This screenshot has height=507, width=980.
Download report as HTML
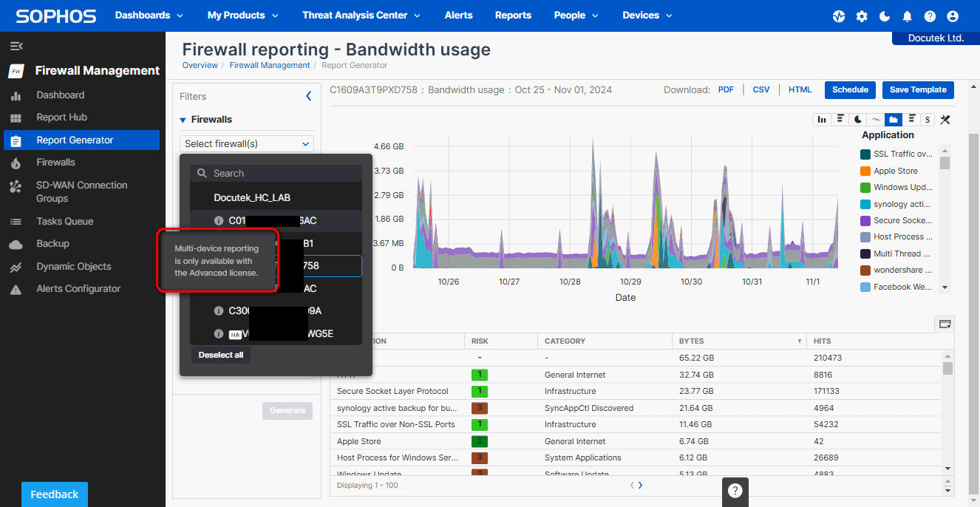tap(800, 90)
